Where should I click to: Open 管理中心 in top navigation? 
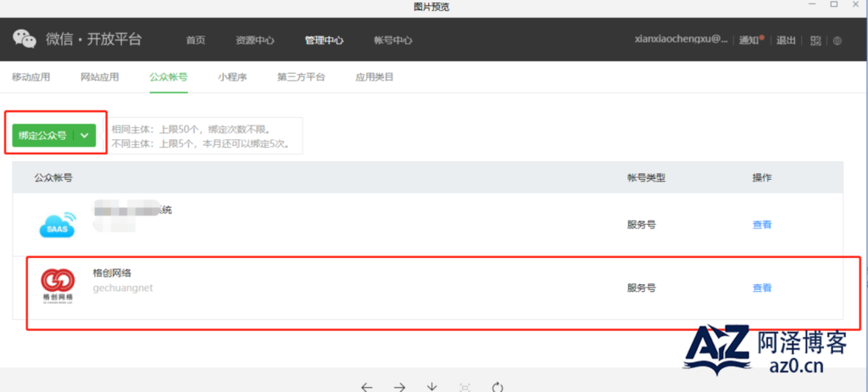[324, 41]
